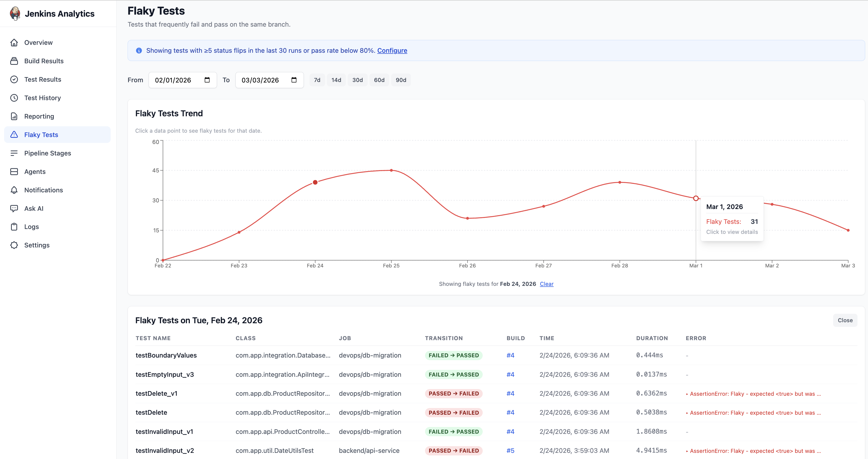Close the Flaky Tests on Feb 24 table

click(845, 320)
